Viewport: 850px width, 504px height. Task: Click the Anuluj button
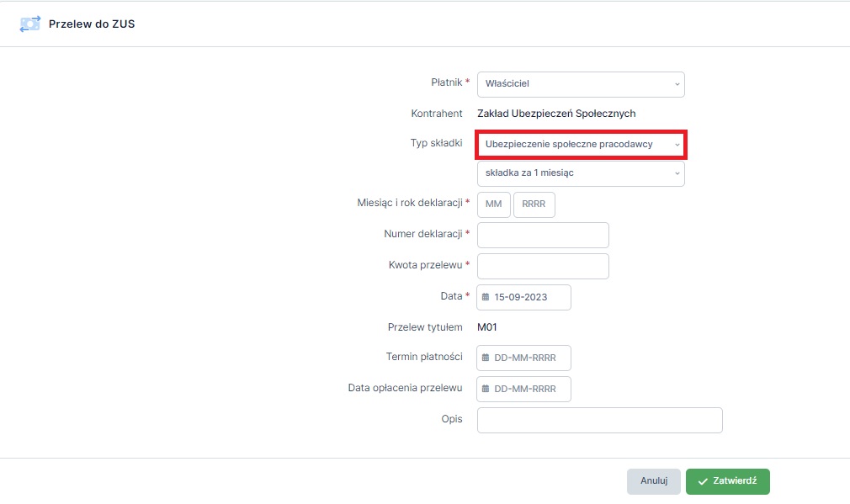[x=653, y=481]
